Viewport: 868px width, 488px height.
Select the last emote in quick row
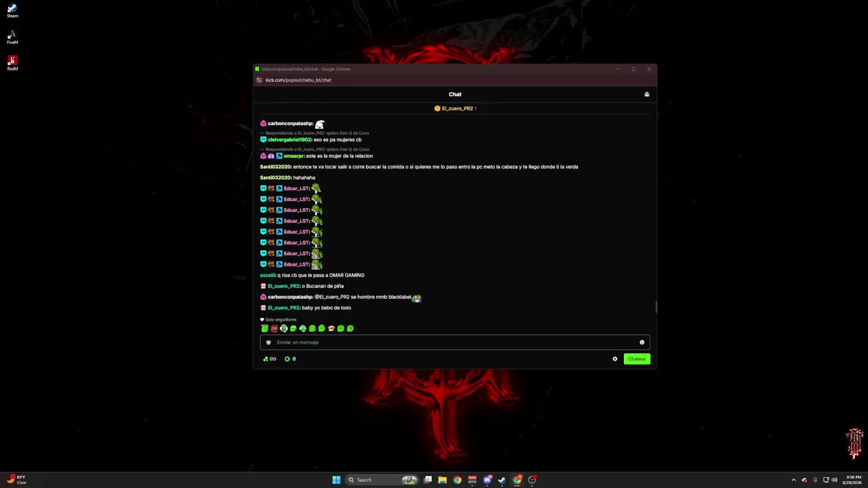coord(350,329)
